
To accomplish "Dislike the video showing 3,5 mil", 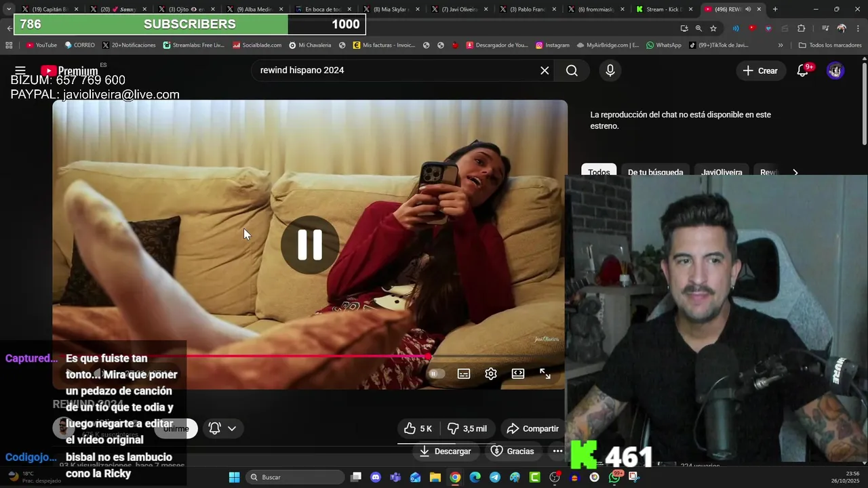I will [467, 428].
